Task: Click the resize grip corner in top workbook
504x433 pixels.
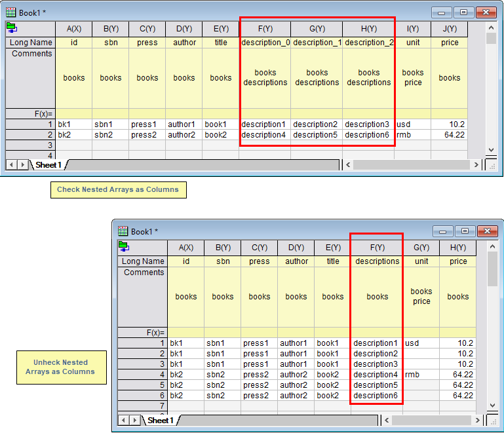Action: 492,165
